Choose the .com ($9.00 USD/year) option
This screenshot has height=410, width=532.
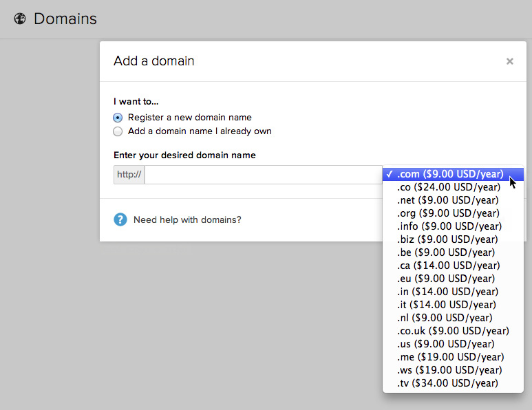point(453,174)
